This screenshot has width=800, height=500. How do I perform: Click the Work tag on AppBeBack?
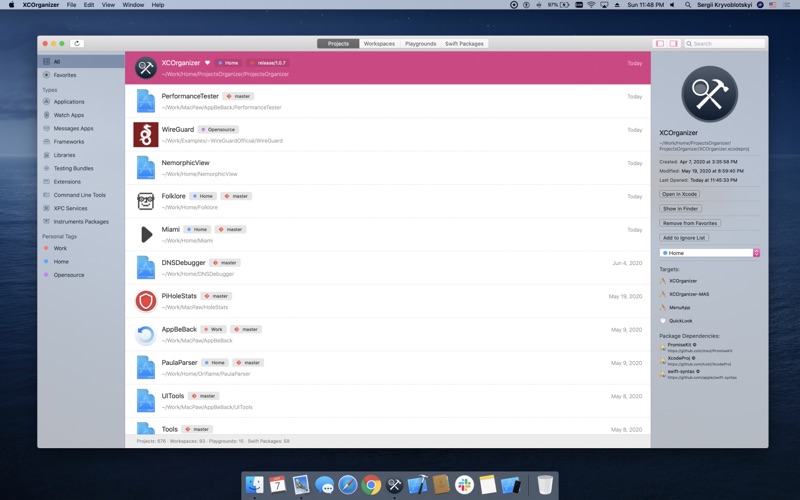point(214,330)
